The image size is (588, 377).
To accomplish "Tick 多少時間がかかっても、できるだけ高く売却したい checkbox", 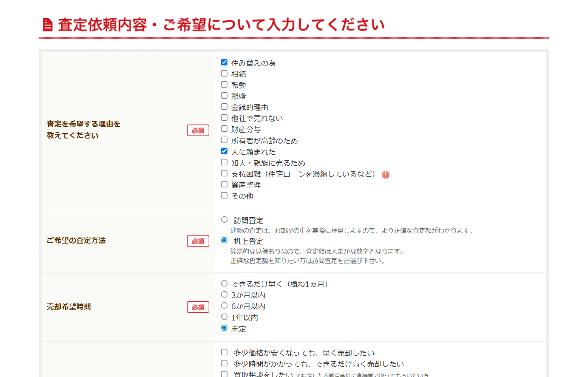I will (224, 363).
